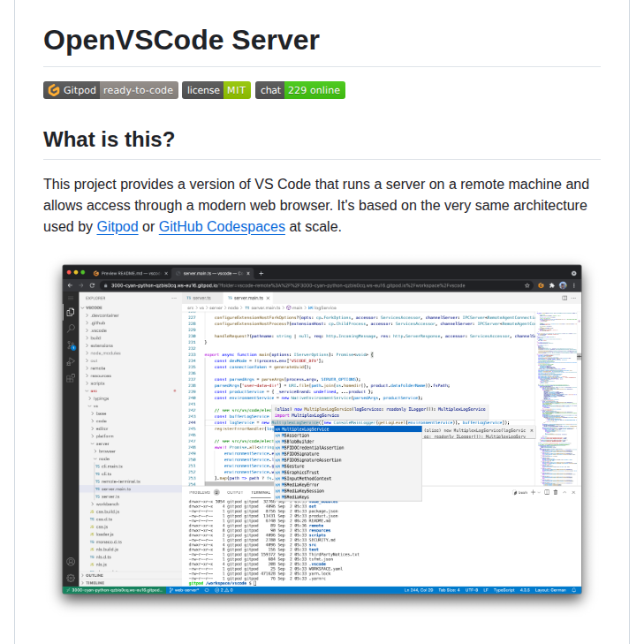The height and width of the screenshot is (644, 644).
Task: Follow the Gitpod link in the paragraph
Action: click(117, 227)
